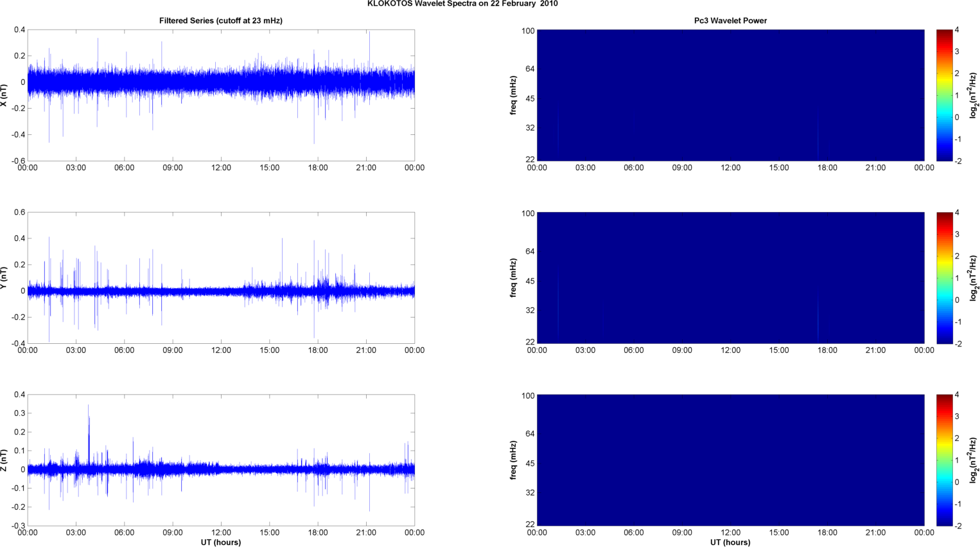Click inside the Y component filtered series plot

point(221,278)
